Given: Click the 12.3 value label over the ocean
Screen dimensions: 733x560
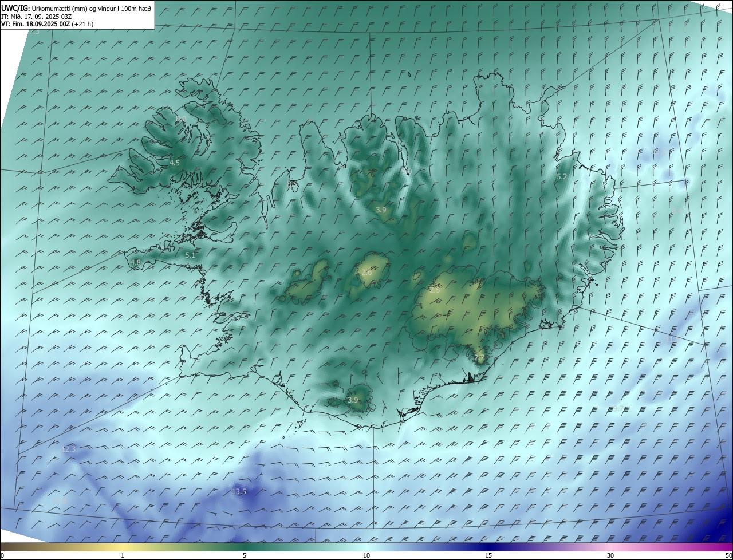Looking at the screenshot, I should [x=68, y=449].
